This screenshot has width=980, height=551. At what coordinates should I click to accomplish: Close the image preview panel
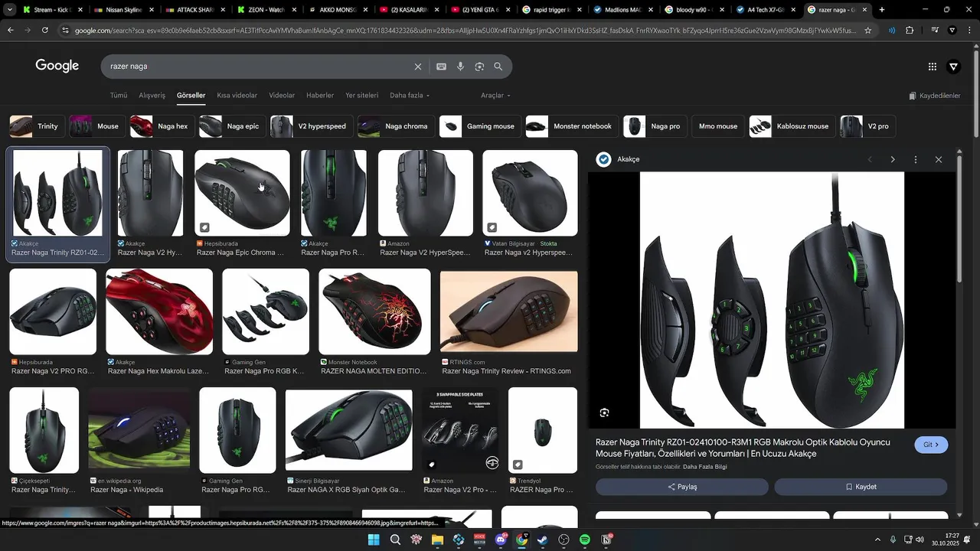click(x=939, y=159)
